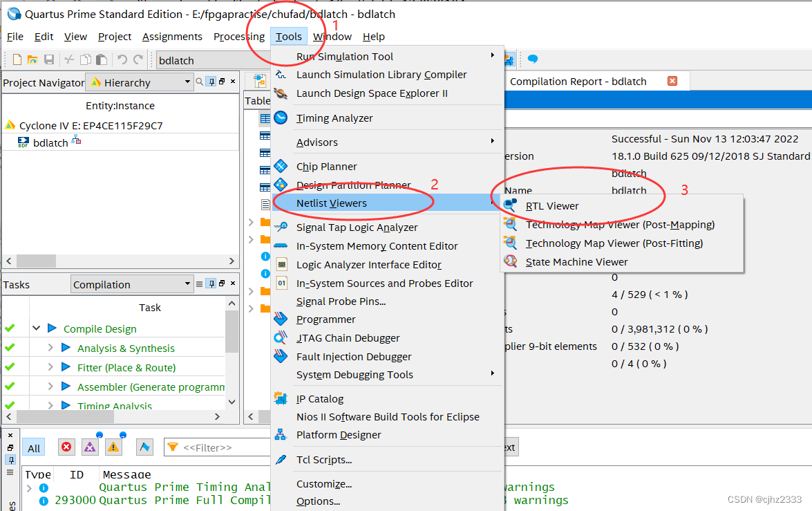Click play icon beside Analysis & Synthesis
Image resolution: width=812 pixels, height=511 pixels.
click(66, 347)
